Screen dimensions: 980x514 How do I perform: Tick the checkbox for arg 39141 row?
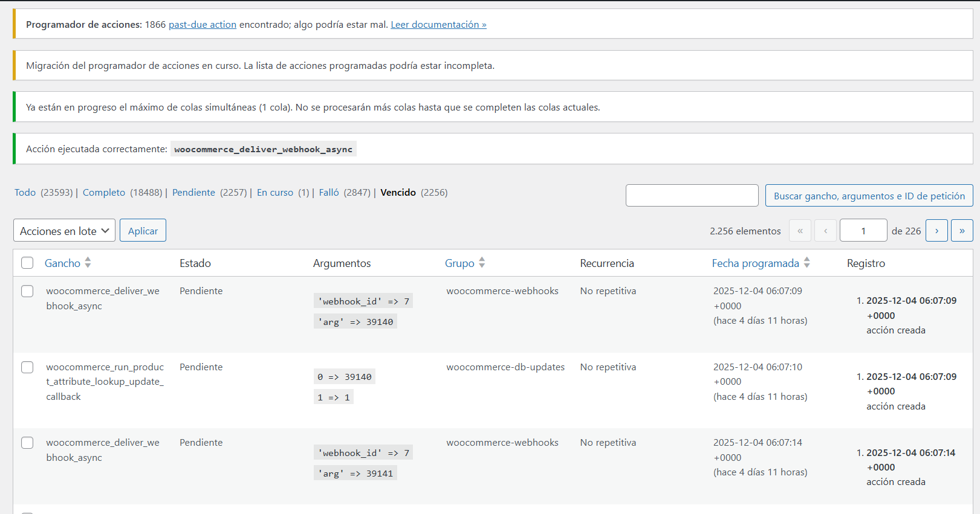(27, 443)
